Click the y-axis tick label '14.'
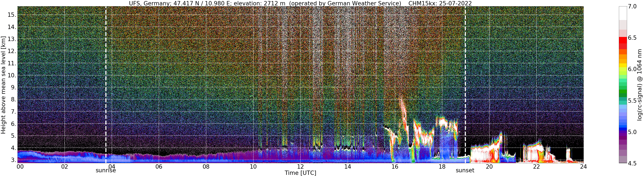Image resolution: width=644 pixels, height=177 pixels. click(12, 27)
